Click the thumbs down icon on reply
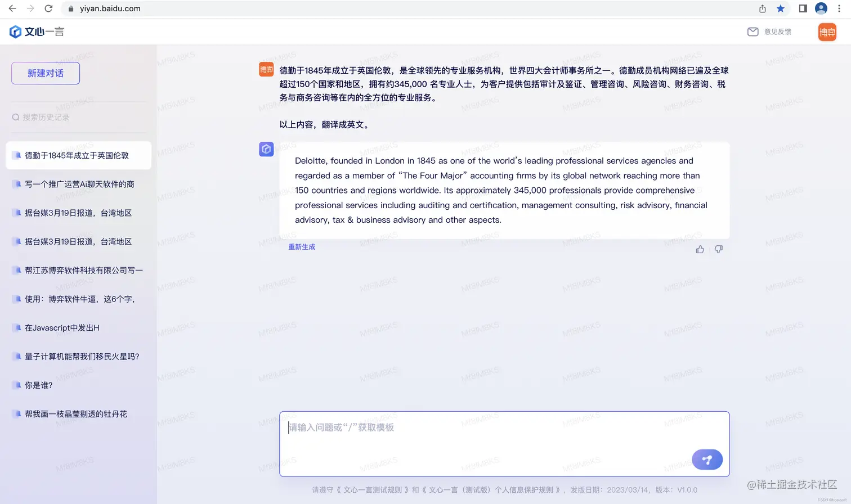The width and height of the screenshot is (851, 504). click(x=719, y=249)
